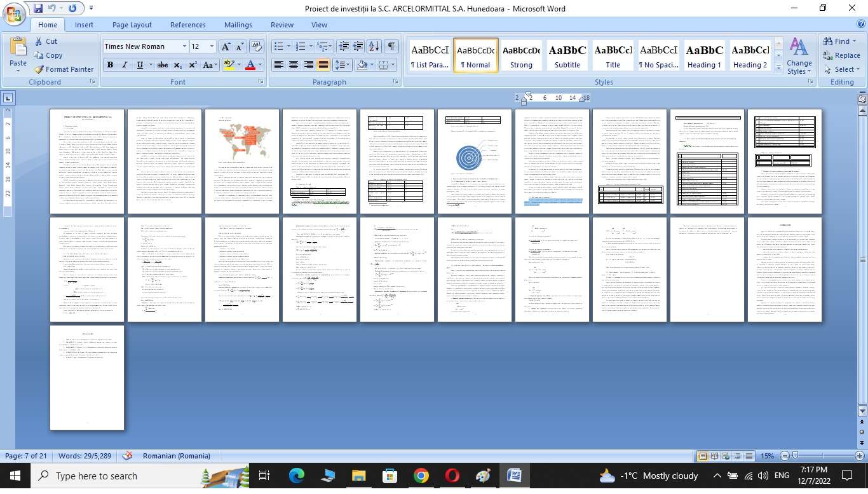Click the Clear Formatting icon
The image size is (868, 494).
(x=257, y=46)
